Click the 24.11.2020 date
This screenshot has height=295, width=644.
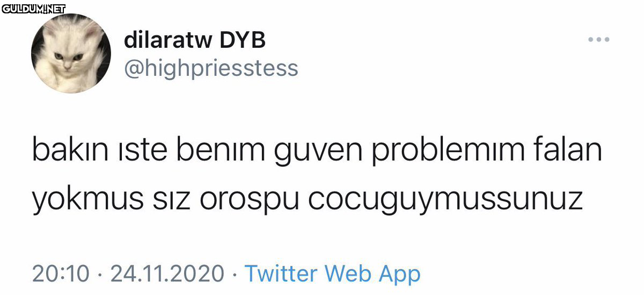[x=167, y=274]
